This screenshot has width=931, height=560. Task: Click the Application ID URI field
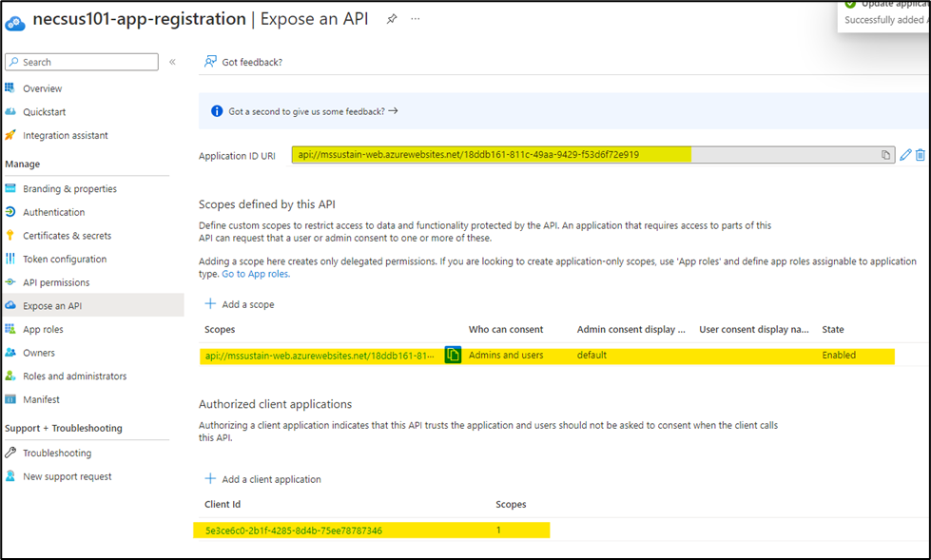[592, 155]
